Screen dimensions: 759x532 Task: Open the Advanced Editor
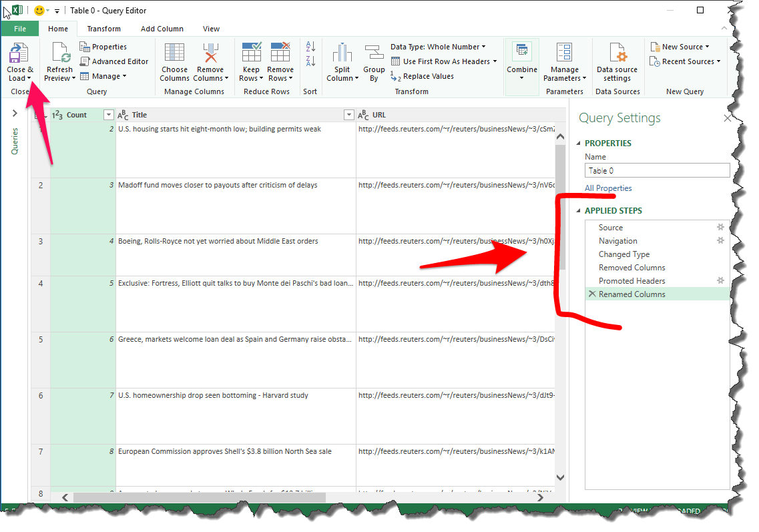(x=114, y=61)
